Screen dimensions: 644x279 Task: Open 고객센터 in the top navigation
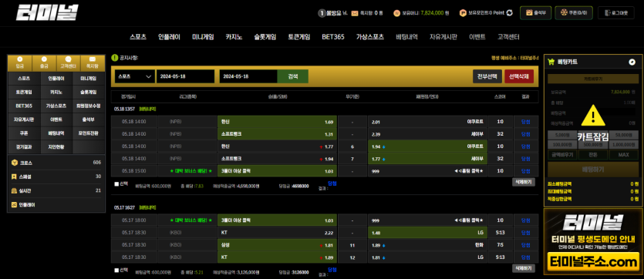(x=508, y=36)
